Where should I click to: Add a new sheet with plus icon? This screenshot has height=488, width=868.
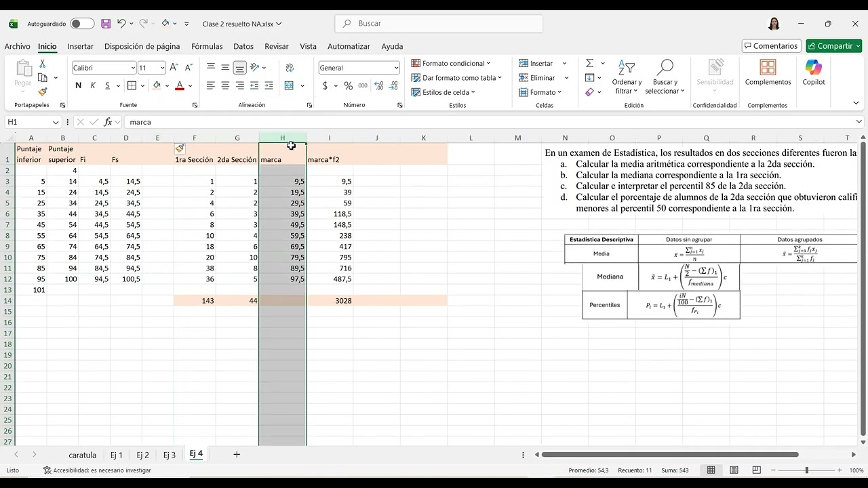[237, 454]
